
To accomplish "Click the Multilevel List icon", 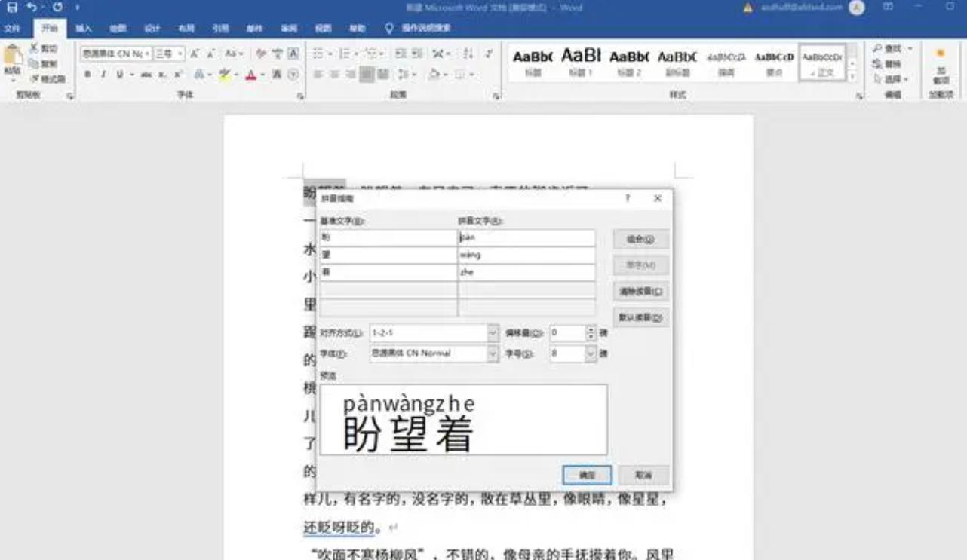I will 371,54.
